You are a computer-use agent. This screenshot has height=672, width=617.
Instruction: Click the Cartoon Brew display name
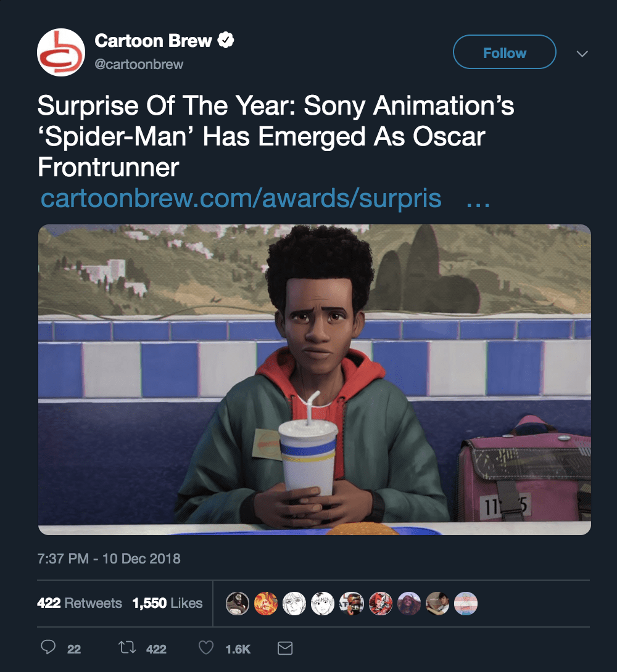tap(153, 41)
